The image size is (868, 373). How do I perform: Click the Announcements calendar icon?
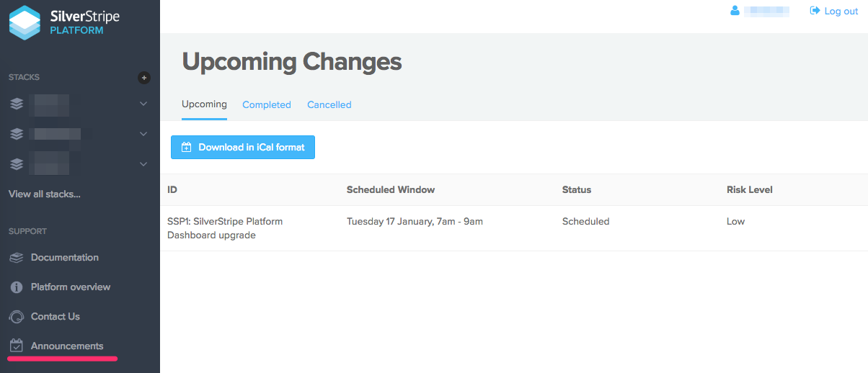coord(17,346)
